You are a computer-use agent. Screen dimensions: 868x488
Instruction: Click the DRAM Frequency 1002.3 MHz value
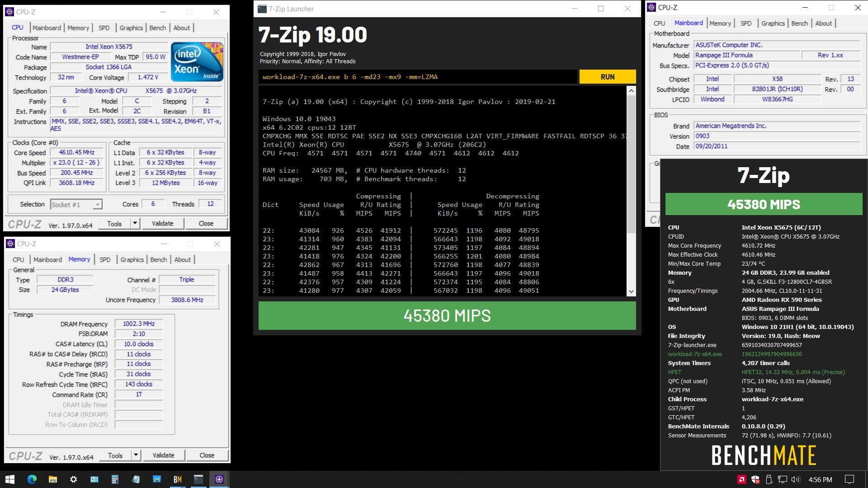139,324
